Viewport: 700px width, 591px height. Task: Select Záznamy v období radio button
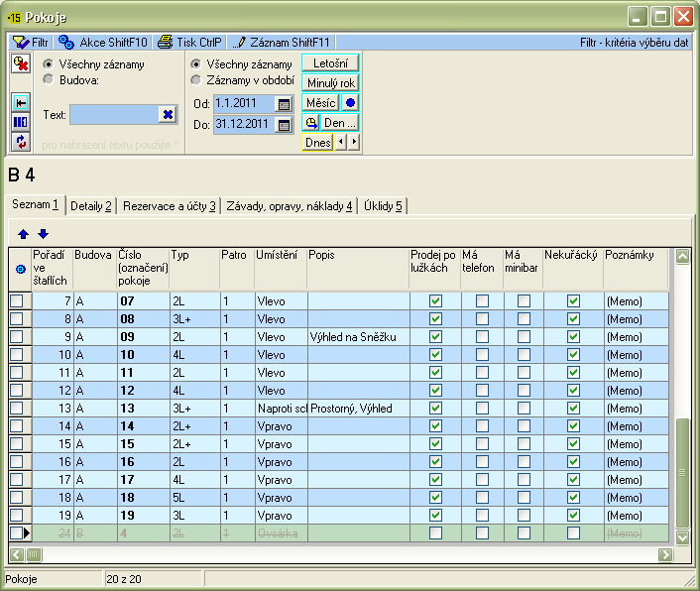195,80
